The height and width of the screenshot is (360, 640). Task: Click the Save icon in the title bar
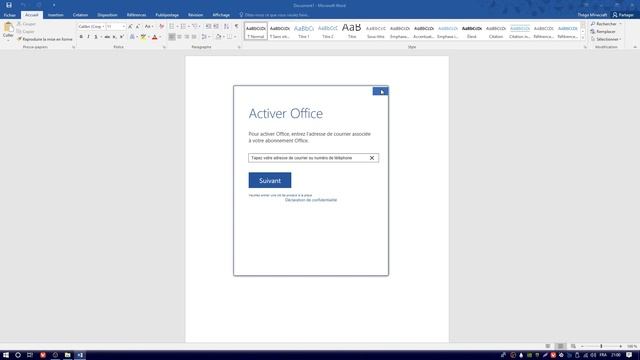tap(9, 5)
